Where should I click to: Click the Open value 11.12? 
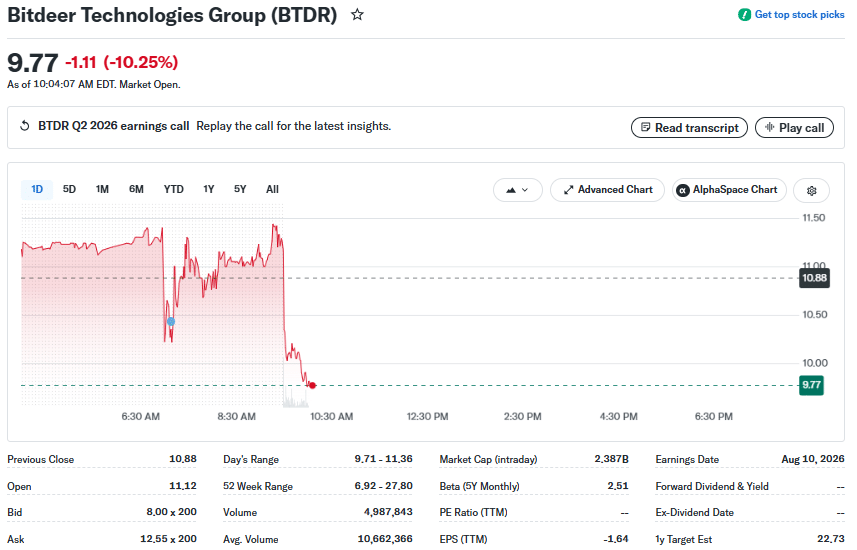184,486
